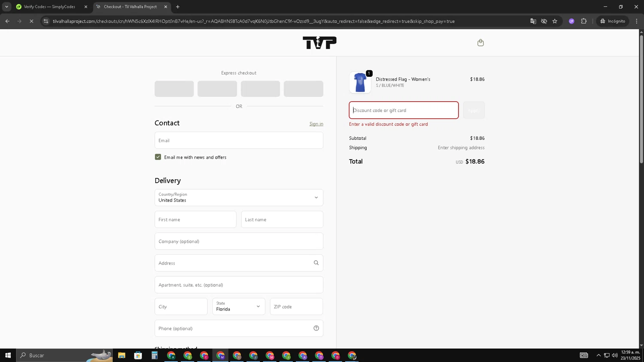
Task: Click the address search magnifier icon
Action: [316, 263]
